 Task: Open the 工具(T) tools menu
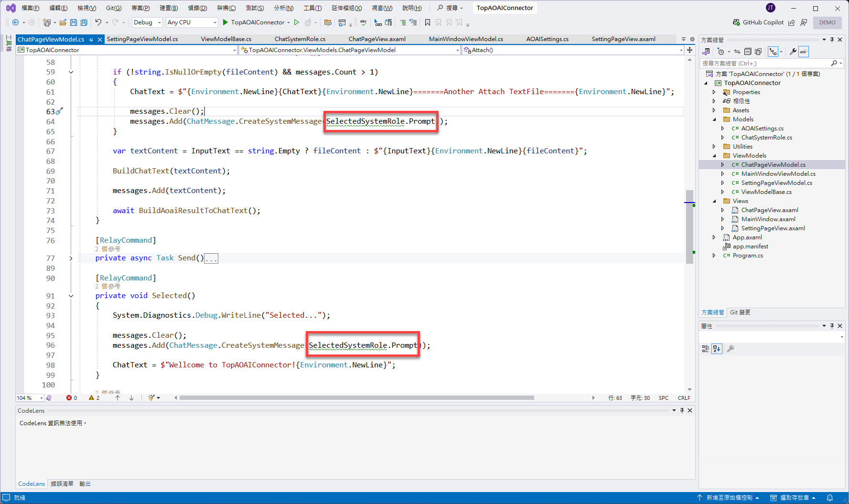(x=312, y=8)
